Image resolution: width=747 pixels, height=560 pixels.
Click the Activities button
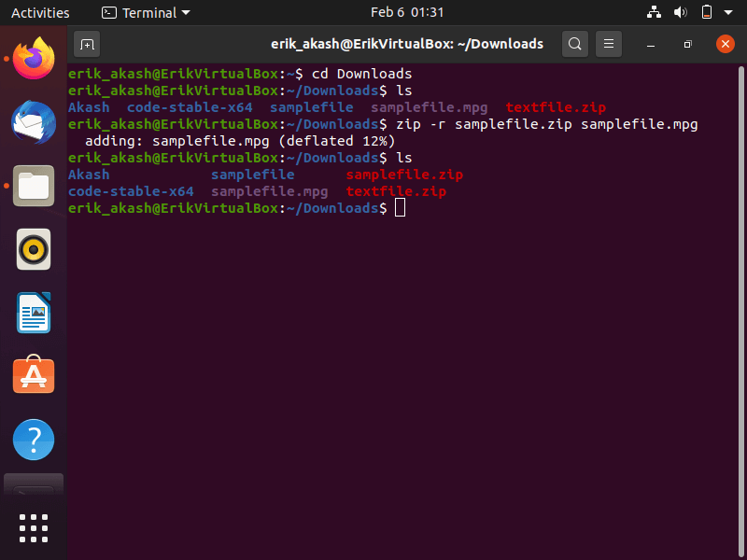pyautogui.click(x=40, y=13)
